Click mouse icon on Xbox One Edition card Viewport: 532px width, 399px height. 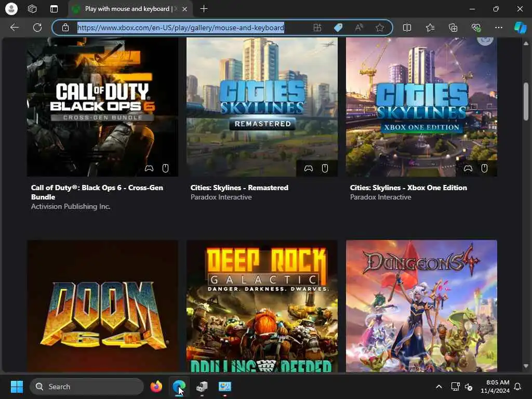point(484,168)
